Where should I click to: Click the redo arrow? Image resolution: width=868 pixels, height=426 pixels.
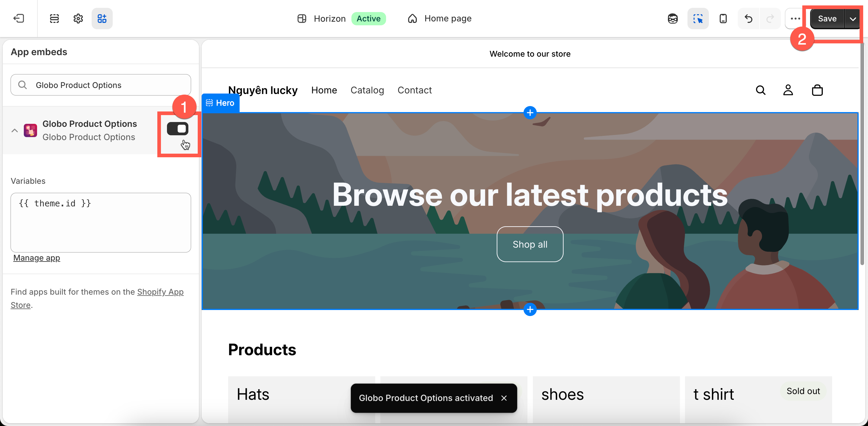[x=770, y=18]
